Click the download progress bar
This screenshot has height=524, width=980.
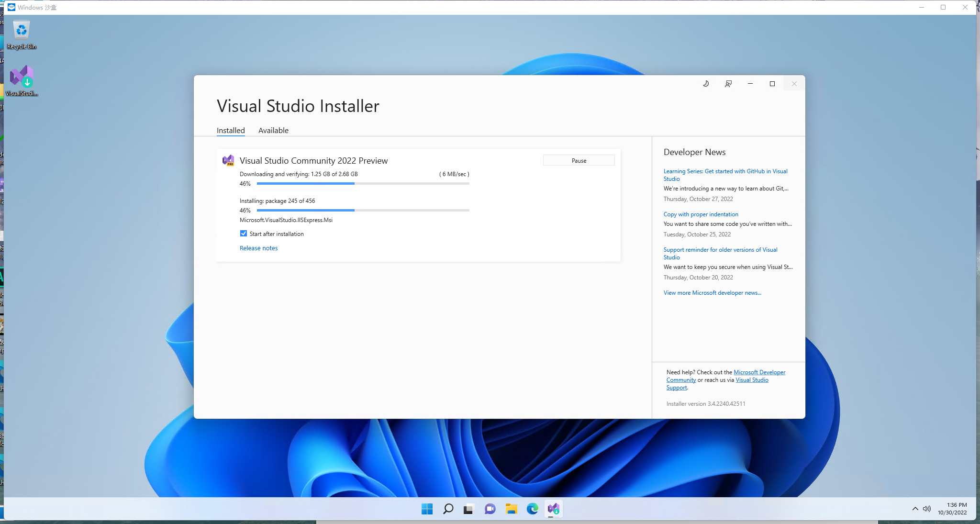(363, 183)
